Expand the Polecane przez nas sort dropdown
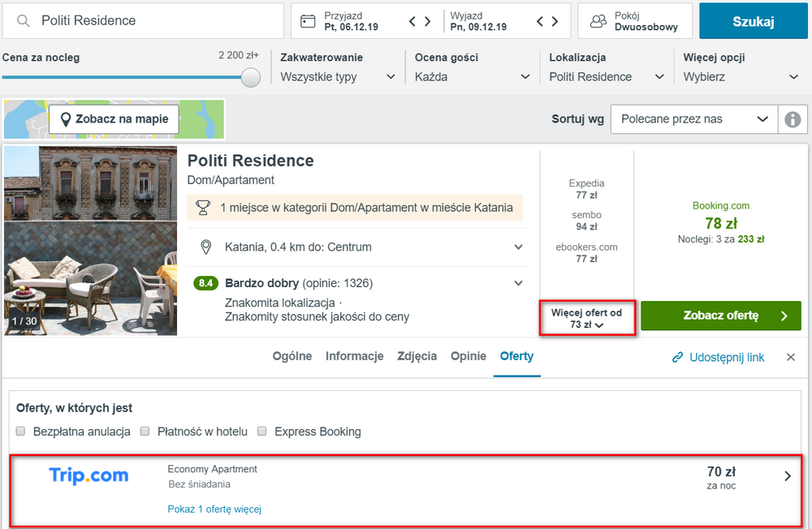 coord(694,119)
